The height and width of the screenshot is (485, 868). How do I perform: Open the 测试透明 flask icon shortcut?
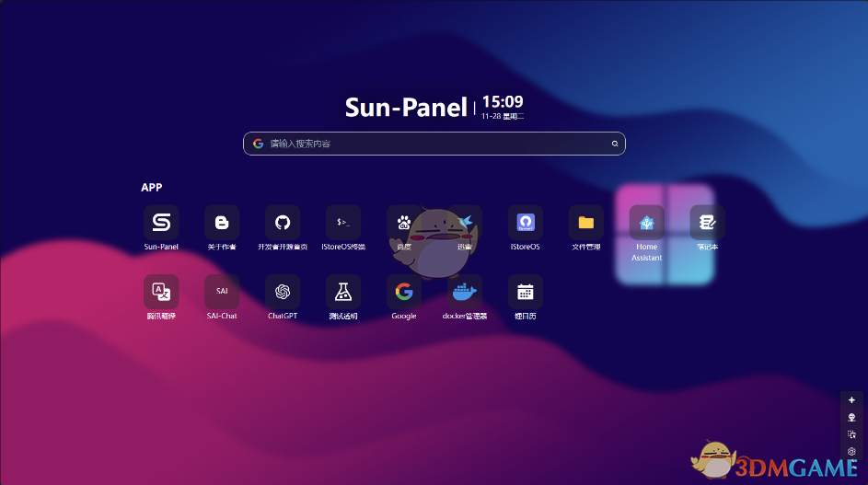point(343,292)
